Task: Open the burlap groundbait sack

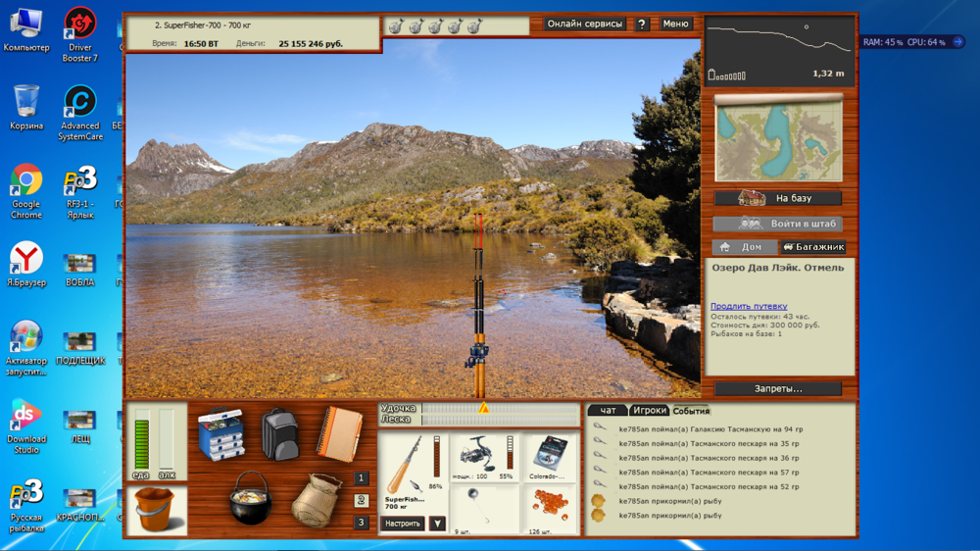Action: [x=317, y=500]
